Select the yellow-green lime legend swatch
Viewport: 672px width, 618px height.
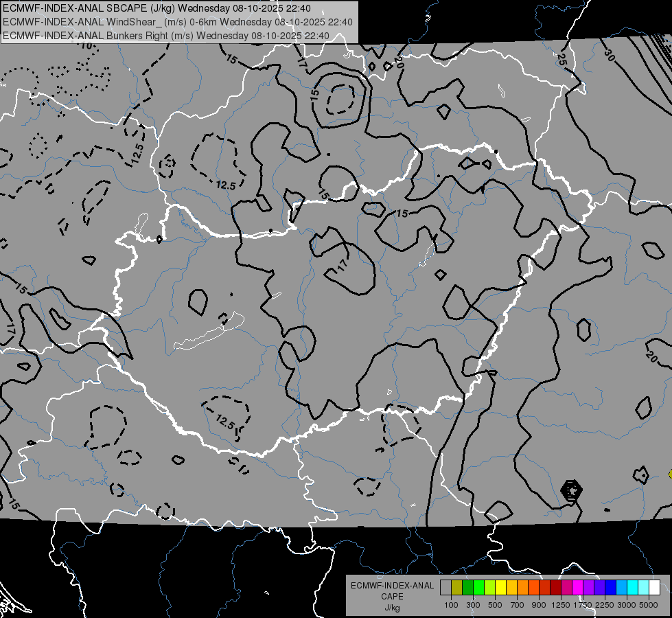(x=490, y=588)
